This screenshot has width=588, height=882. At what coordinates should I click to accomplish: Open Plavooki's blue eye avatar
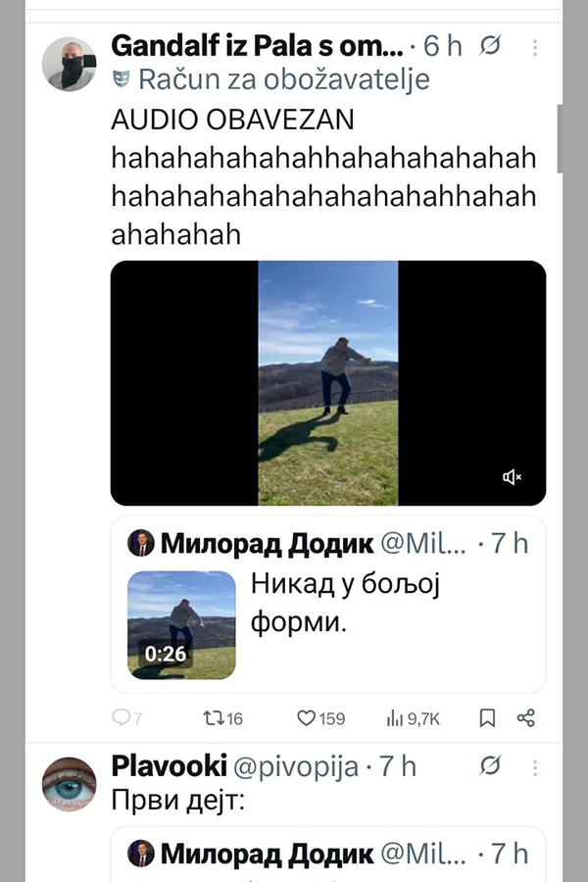(70, 784)
